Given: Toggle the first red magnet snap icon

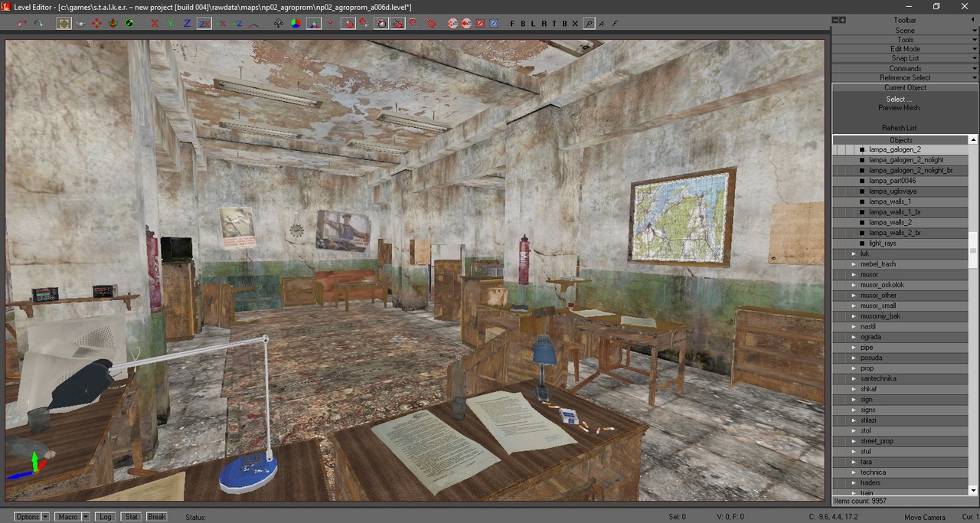Looking at the screenshot, I should pos(348,24).
